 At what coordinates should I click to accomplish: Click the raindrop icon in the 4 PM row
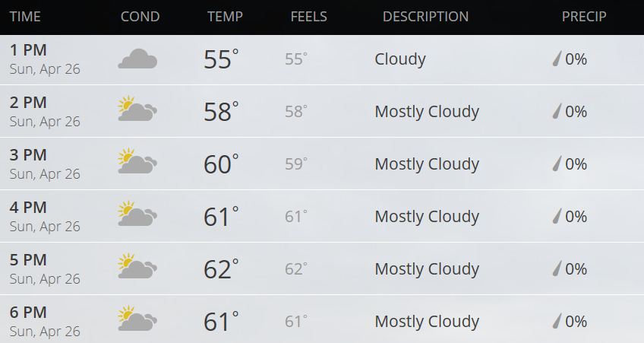[x=557, y=216]
